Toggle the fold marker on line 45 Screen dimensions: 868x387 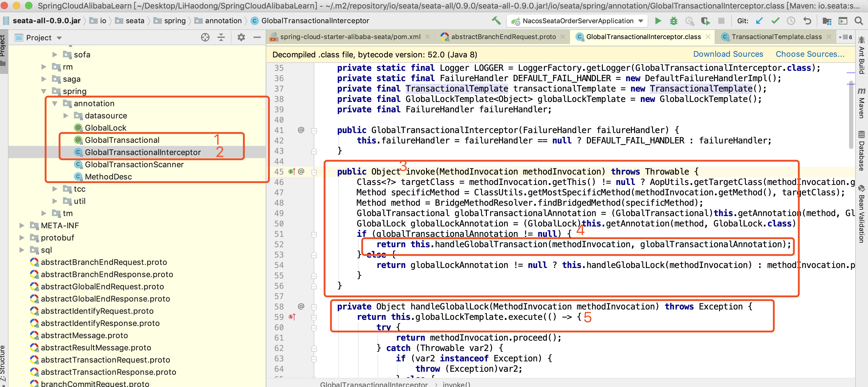pos(314,172)
